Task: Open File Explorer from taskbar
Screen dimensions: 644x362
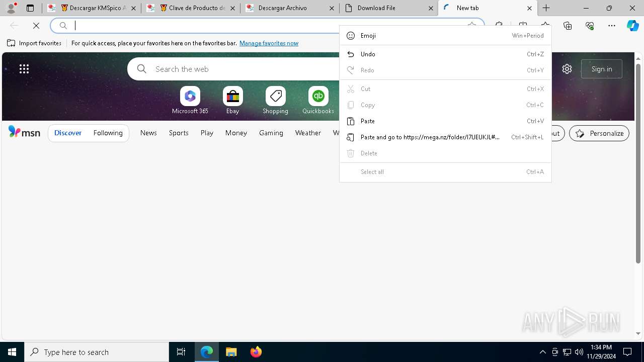Action: (231, 352)
